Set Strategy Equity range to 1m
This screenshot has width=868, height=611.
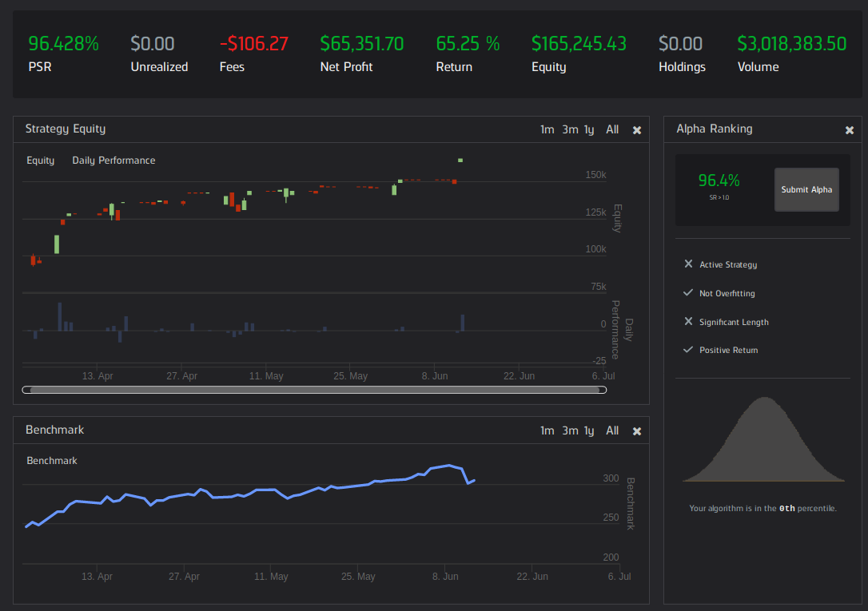(x=547, y=129)
